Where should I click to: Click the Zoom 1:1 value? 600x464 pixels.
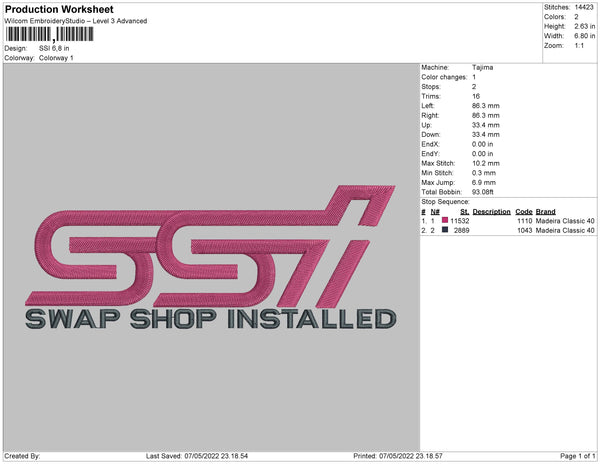578,47
